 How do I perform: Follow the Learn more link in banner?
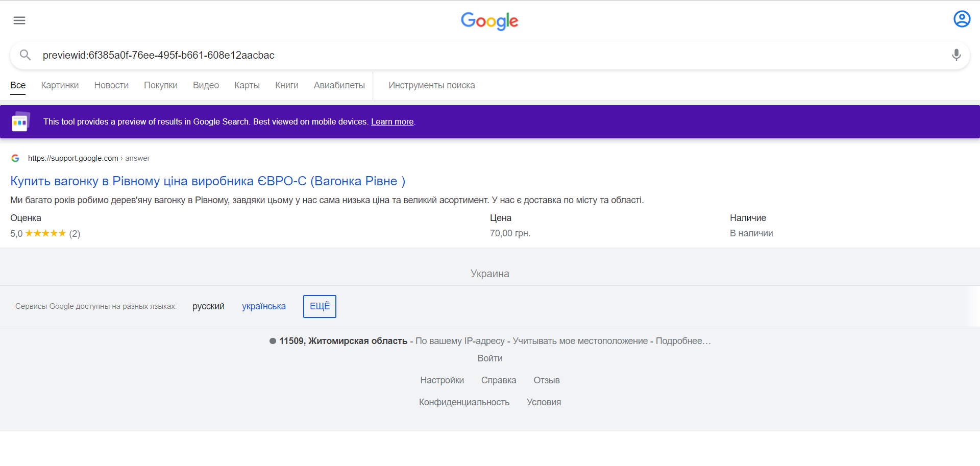coord(392,121)
